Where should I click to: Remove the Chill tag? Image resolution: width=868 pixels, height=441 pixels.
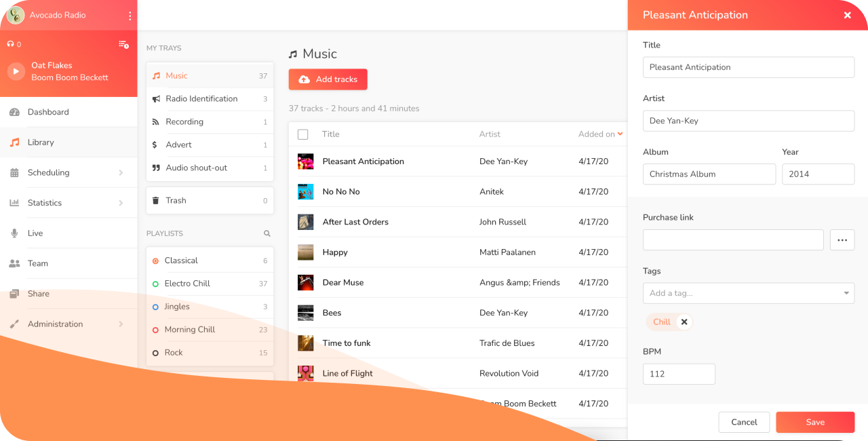pos(684,322)
